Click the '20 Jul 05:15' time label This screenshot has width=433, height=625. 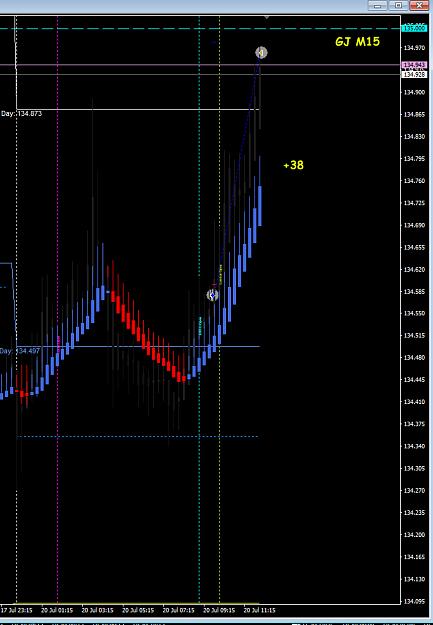[138, 610]
